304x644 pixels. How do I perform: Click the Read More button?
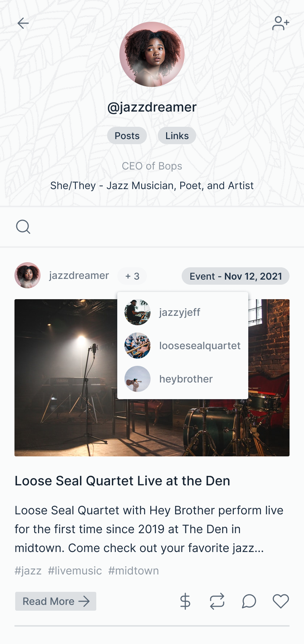click(x=56, y=601)
